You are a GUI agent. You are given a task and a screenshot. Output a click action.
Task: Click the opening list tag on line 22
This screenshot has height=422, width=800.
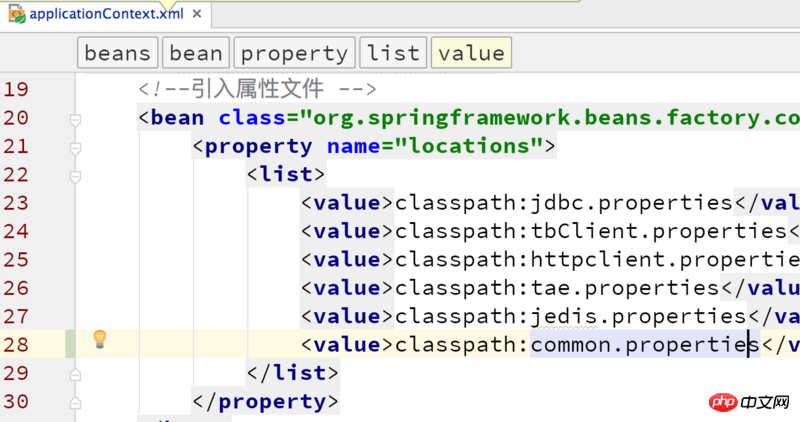(x=286, y=175)
